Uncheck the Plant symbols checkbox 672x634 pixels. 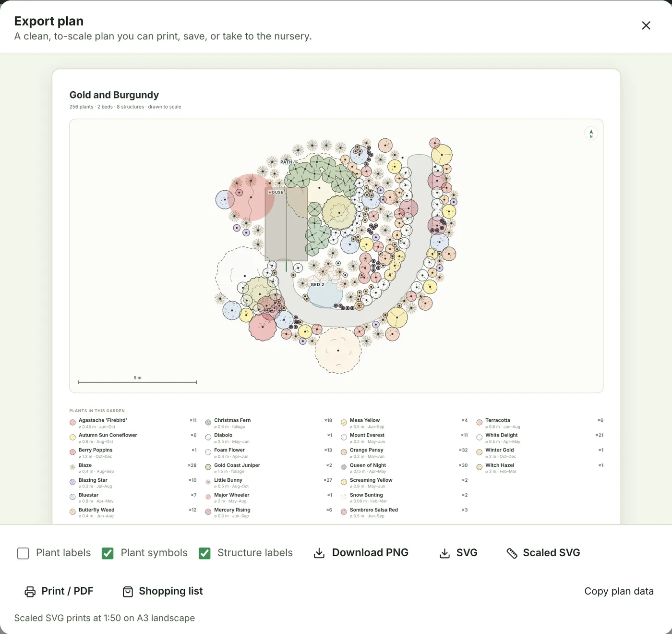108,553
